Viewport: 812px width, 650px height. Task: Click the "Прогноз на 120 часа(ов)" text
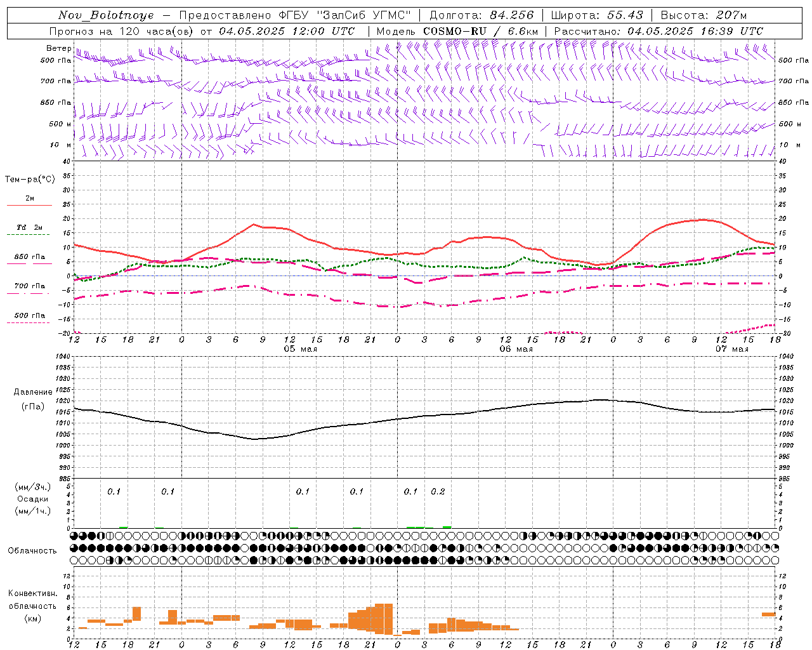click(122, 31)
